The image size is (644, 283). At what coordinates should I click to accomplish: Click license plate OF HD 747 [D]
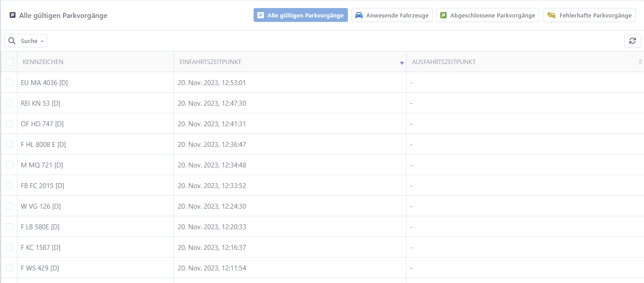pos(42,124)
